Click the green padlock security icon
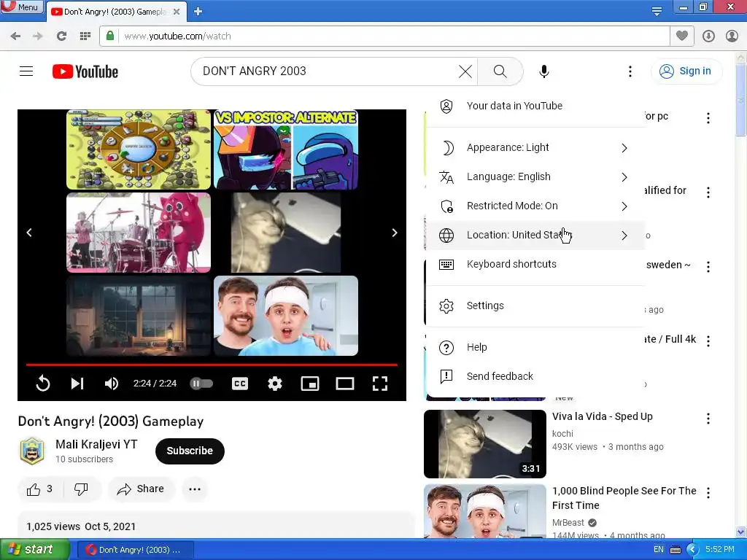Viewport: 747px width, 560px height. 110,36
